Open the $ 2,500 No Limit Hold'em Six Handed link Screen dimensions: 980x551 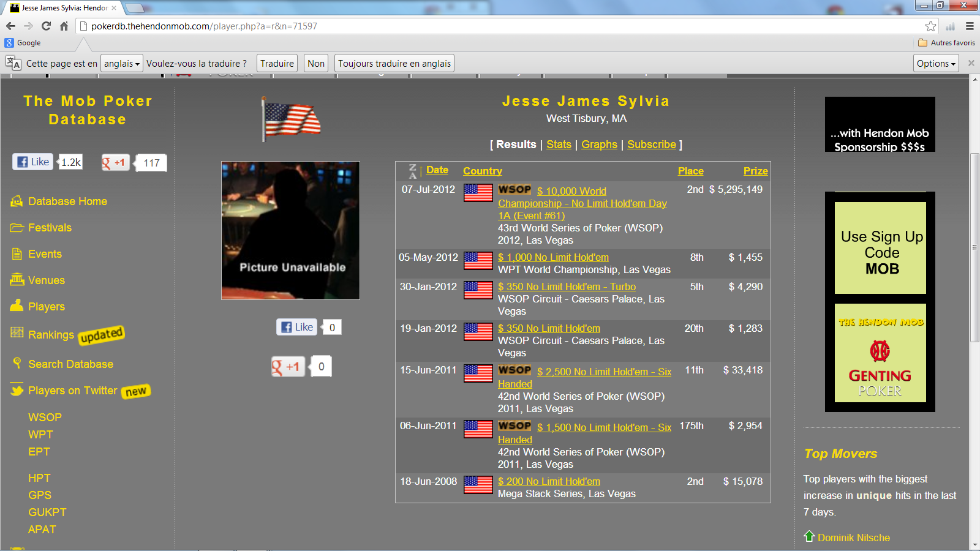tap(585, 378)
